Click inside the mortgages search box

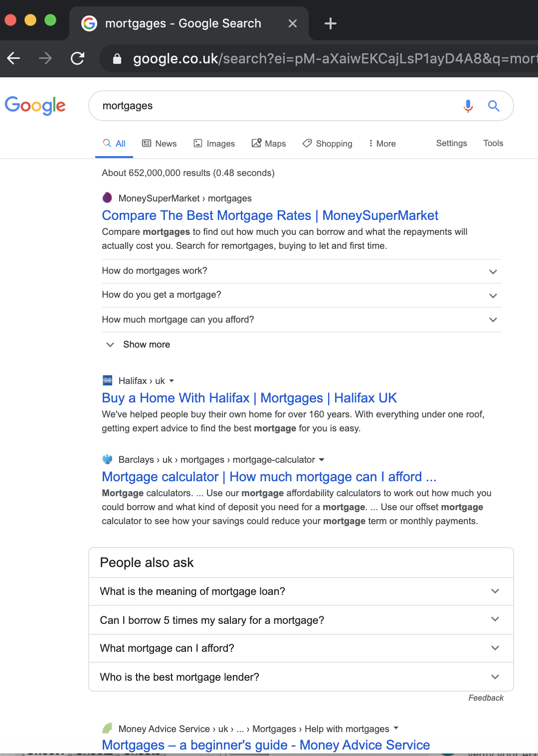coord(274,106)
